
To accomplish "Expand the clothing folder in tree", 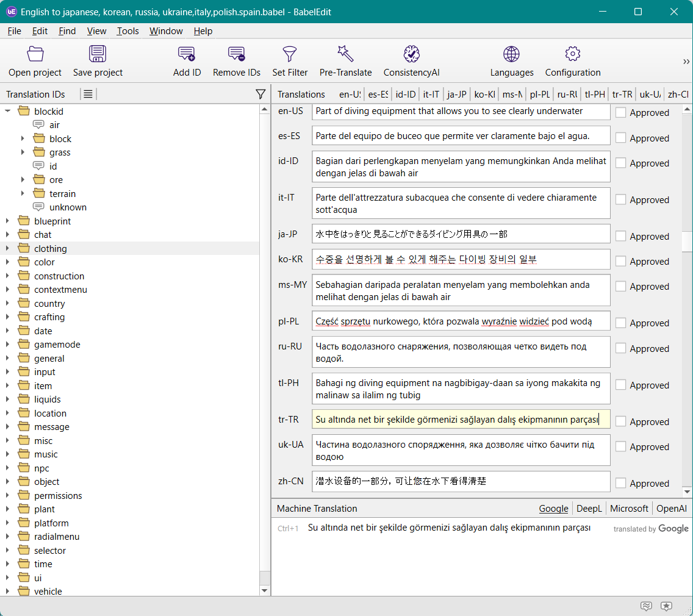I will click(x=8, y=249).
